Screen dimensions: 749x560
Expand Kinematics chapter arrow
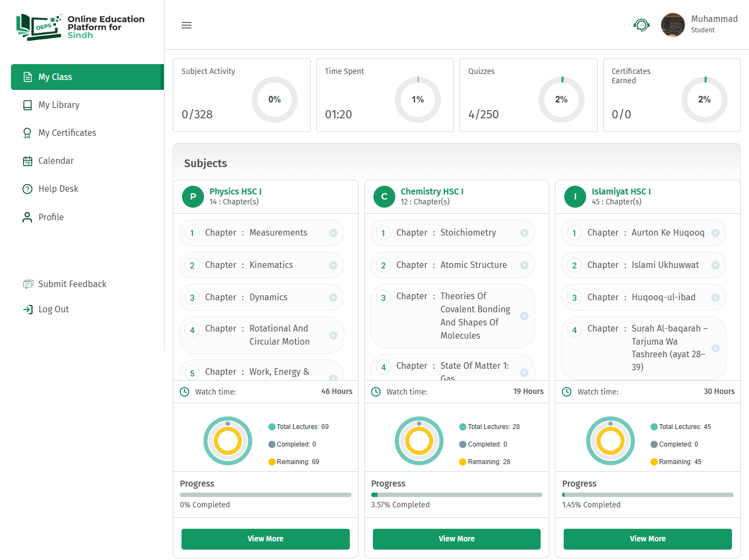(x=333, y=265)
